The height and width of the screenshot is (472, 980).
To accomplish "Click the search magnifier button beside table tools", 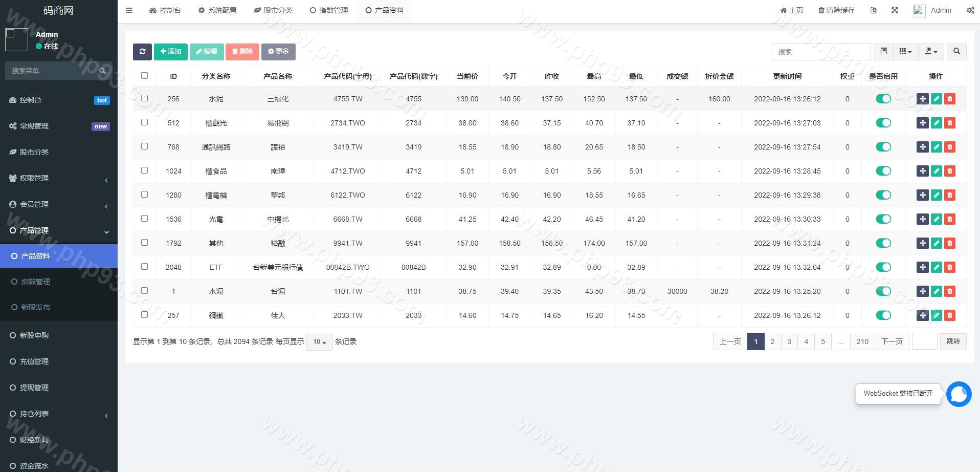I will pos(956,52).
